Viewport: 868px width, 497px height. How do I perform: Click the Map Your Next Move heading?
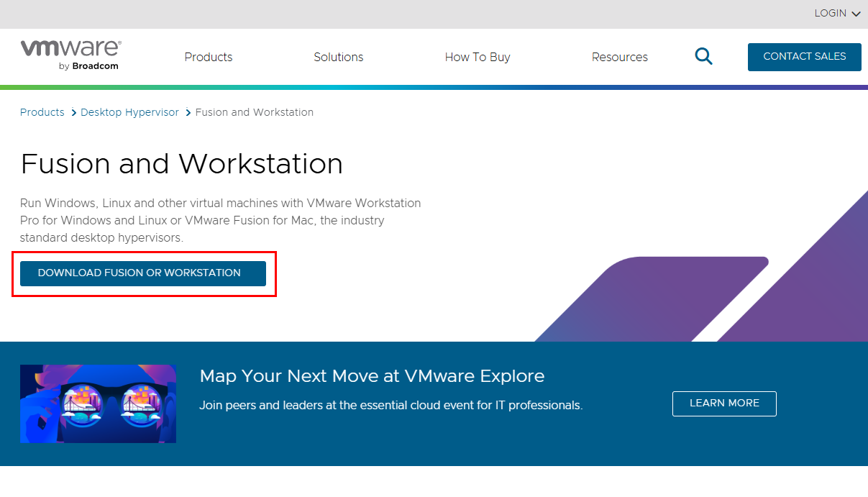[372, 376]
